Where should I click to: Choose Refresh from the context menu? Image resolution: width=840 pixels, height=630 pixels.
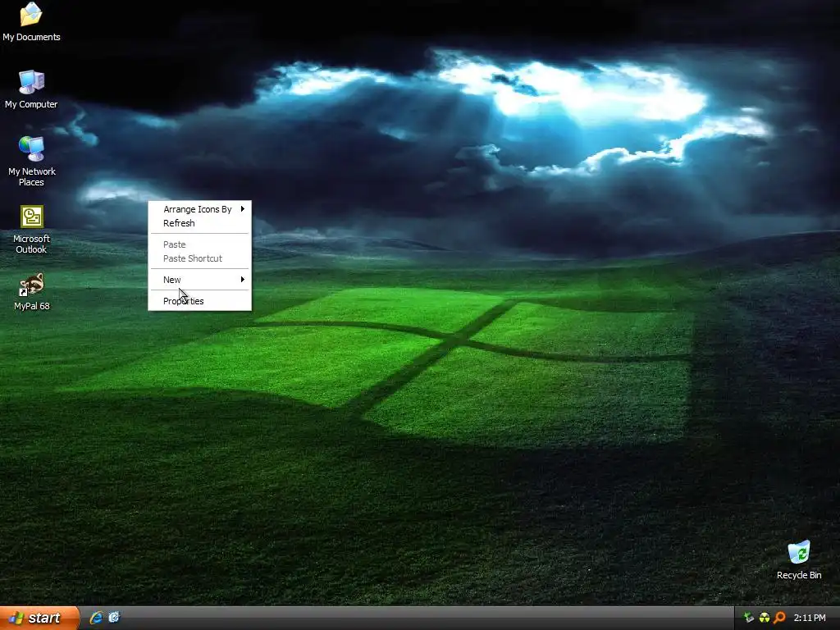pyautogui.click(x=199, y=223)
